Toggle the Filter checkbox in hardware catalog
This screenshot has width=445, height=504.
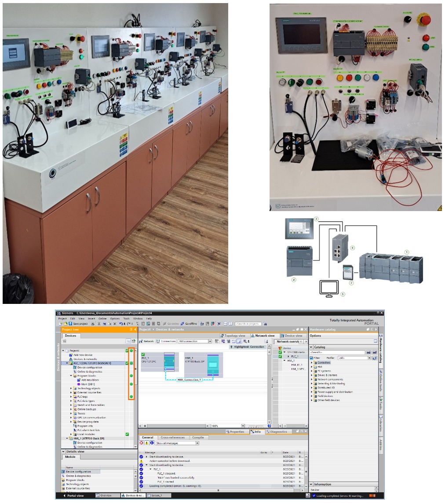tap(312, 358)
